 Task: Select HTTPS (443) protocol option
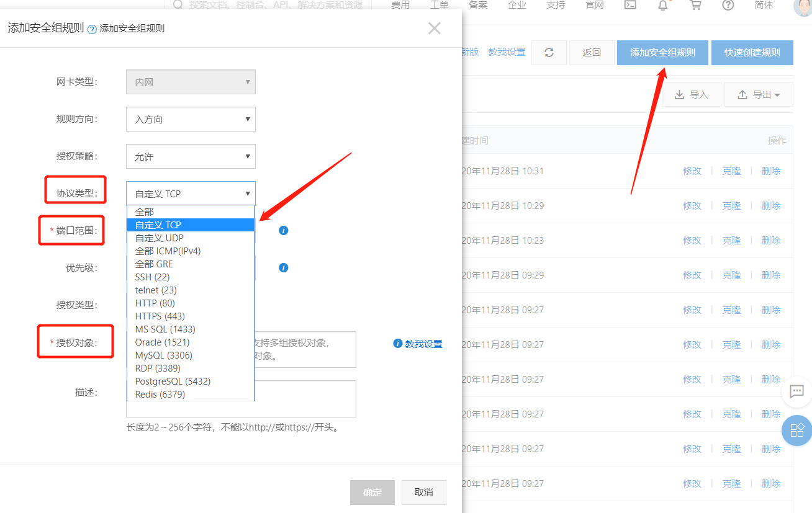(191, 316)
